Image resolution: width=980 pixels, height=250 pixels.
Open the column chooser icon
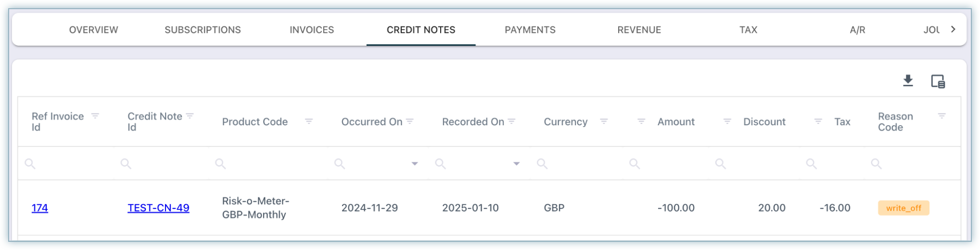[x=938, y=81]
